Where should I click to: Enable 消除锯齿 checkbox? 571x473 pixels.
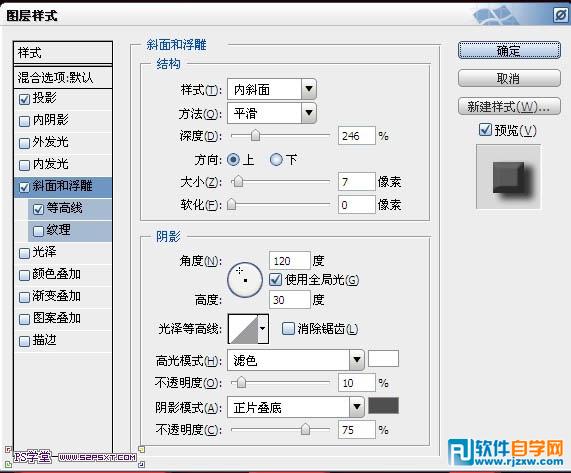[288, 328]
